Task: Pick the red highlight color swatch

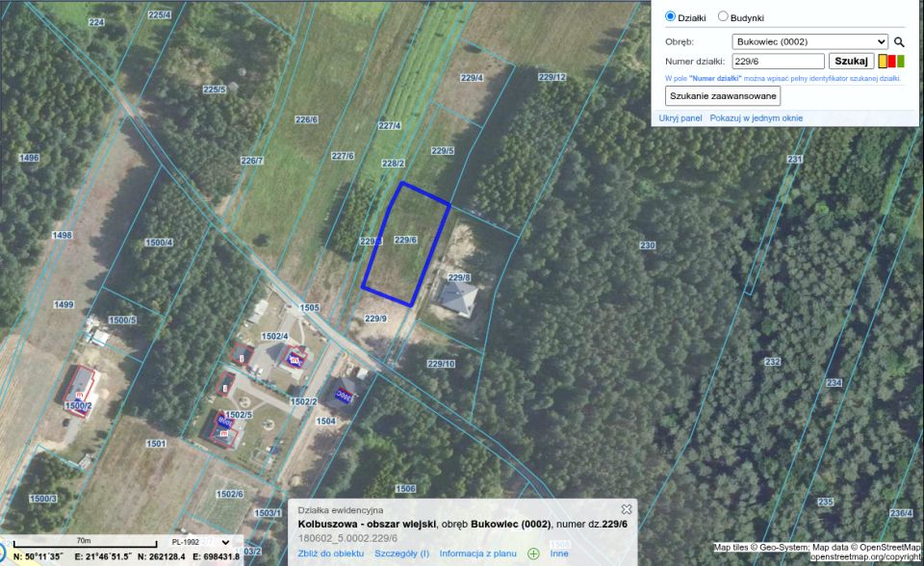Action: (x=891, y=62)
